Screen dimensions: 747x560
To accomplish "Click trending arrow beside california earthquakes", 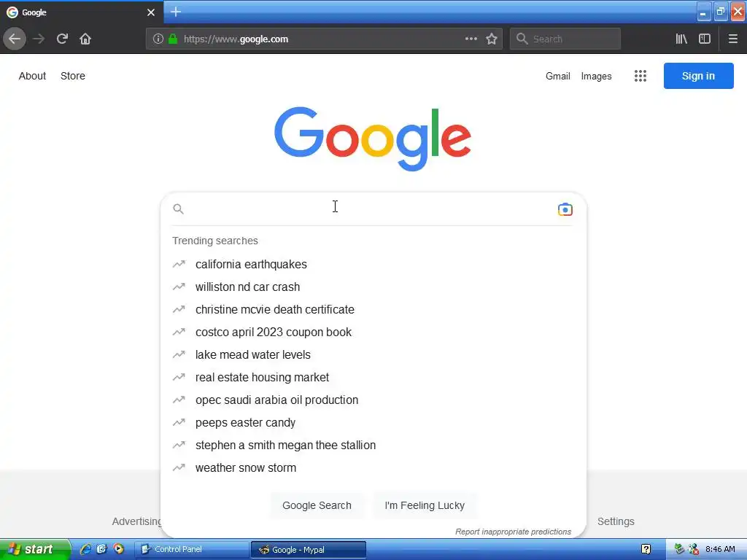I will 179,264.
